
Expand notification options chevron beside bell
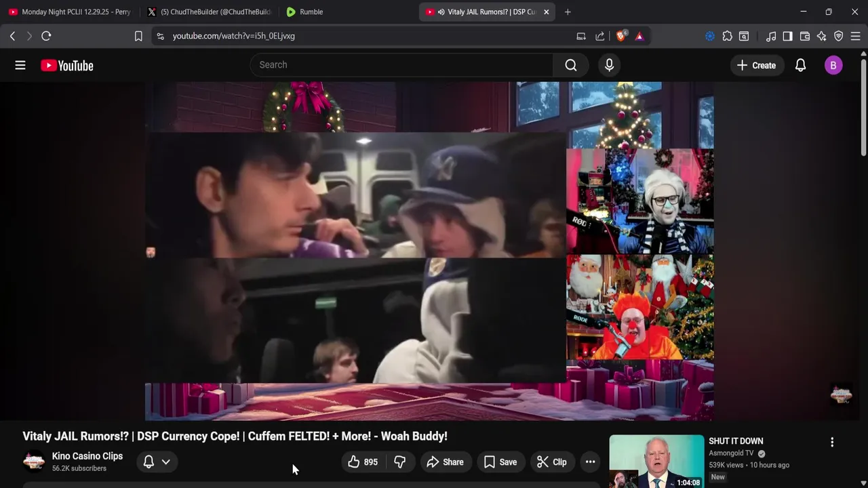(165, 462)
